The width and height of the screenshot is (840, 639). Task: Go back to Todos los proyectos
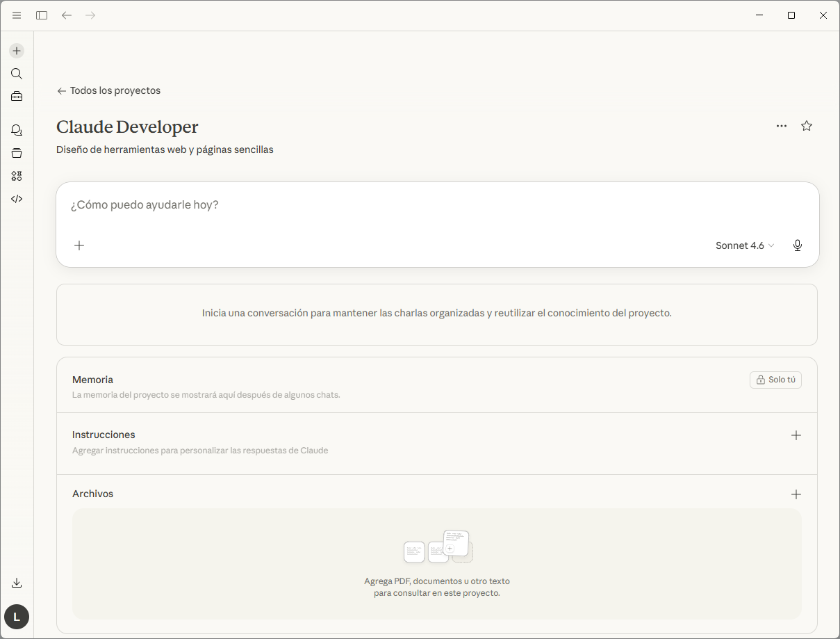point(108,90)
